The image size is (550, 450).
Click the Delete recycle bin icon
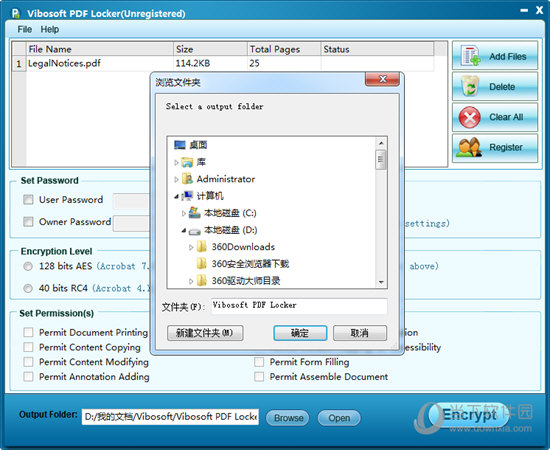(x=470, y=86)
